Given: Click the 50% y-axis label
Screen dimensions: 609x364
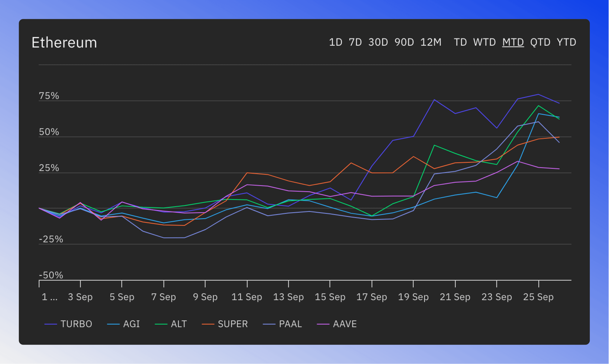Looking at the screenshot, I should pyautogui.click(x=49, y=132).
